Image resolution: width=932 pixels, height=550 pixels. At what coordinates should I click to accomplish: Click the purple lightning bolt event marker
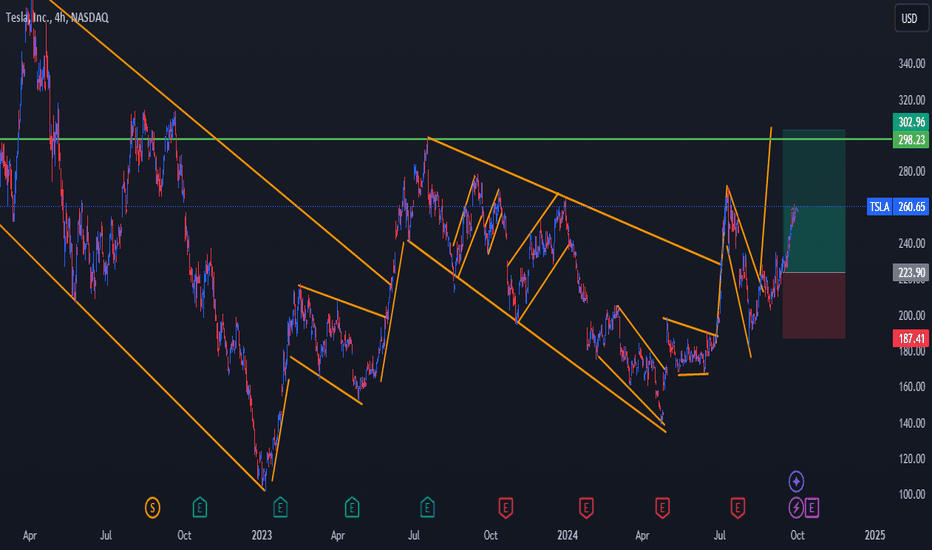[796, 508]
